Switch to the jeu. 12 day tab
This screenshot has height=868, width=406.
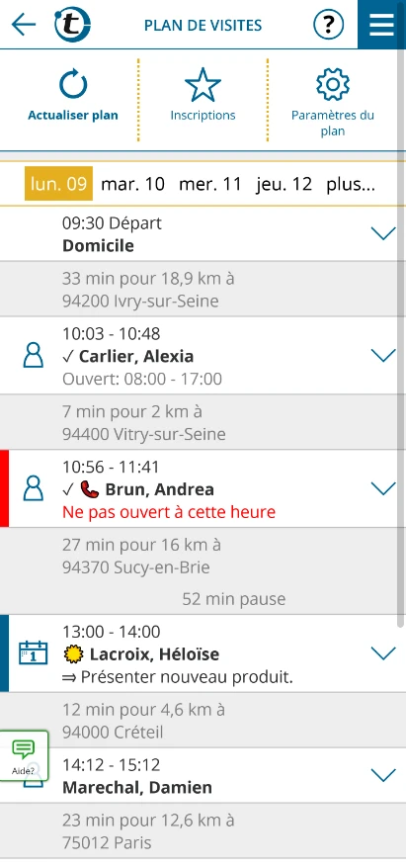(284, 184)
